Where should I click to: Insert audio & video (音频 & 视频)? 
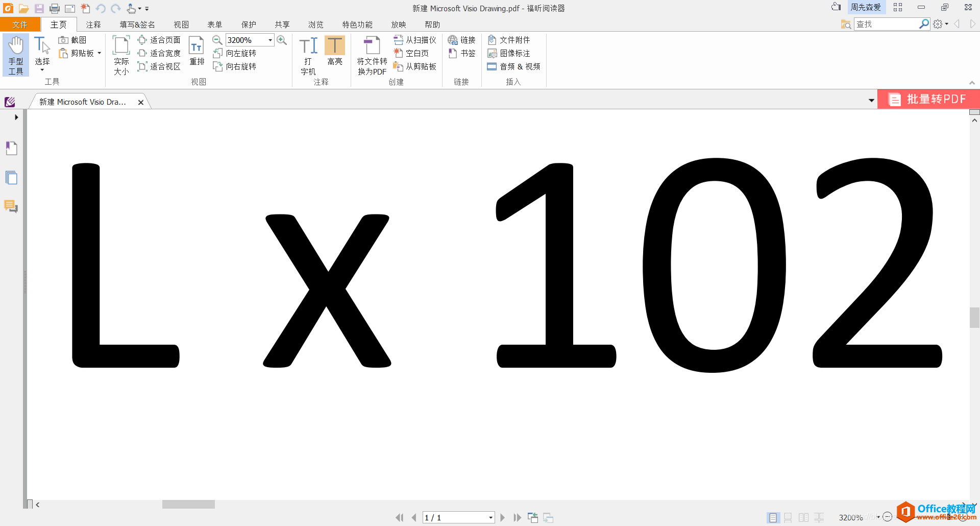point(514,66)
